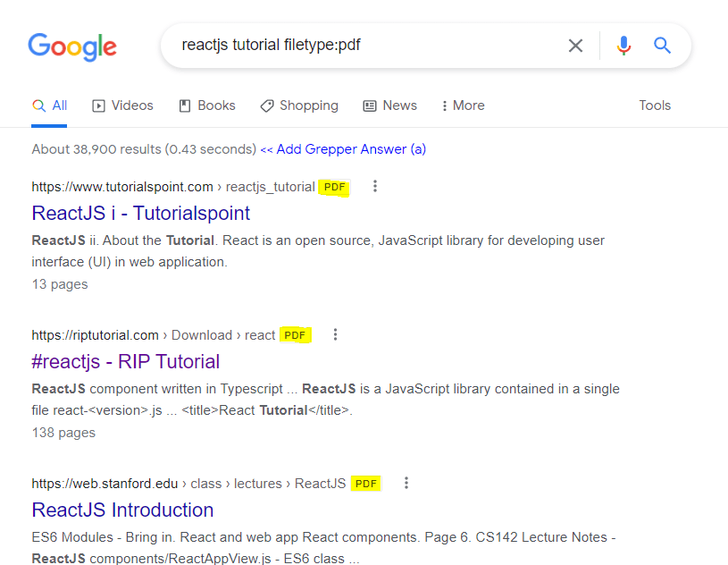The width and height of the screenshot is (728, 565).
Task: Switch to the Shopping tab
Action: [x=299, y=105]
